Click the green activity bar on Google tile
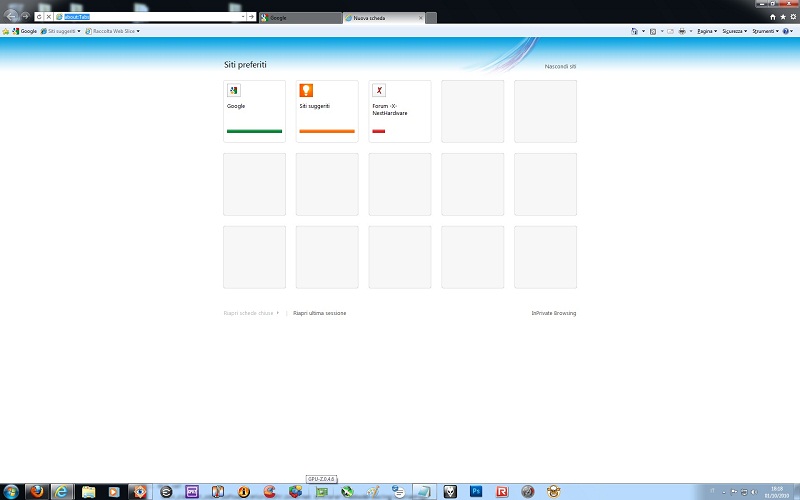The width and height of the screenshot is (800, 500). [x=255, y=131]
